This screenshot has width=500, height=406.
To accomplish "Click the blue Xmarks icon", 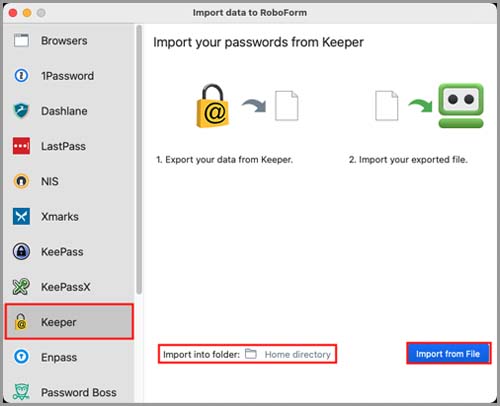I will point(21,217).
